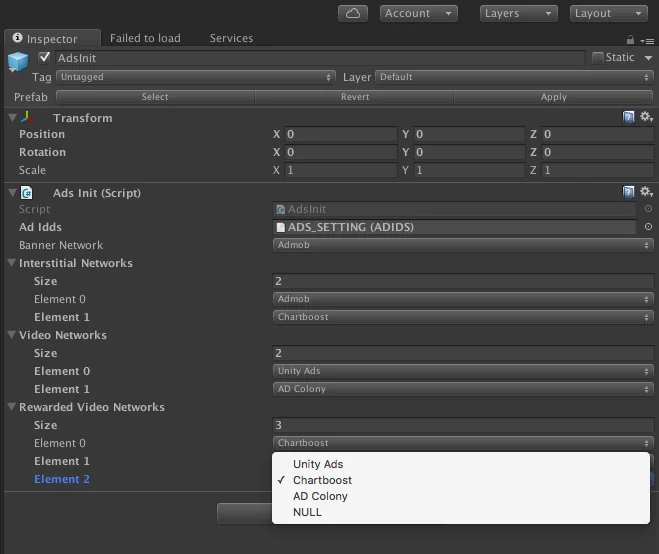Switch to the Inspector tab
Viewport: 659px width, 554px height.
[x=52, y=38]
